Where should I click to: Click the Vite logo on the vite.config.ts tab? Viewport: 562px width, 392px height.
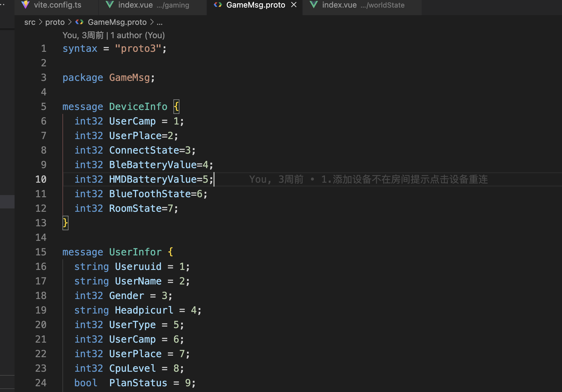25,5
